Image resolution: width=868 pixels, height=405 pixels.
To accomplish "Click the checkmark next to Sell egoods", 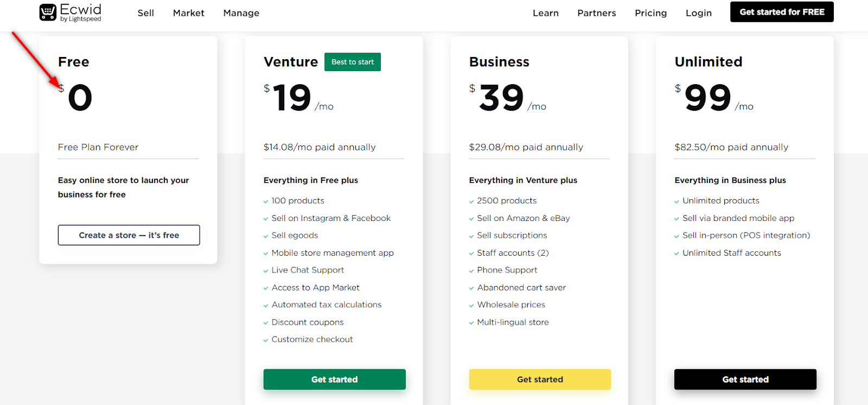I will 266,235.
